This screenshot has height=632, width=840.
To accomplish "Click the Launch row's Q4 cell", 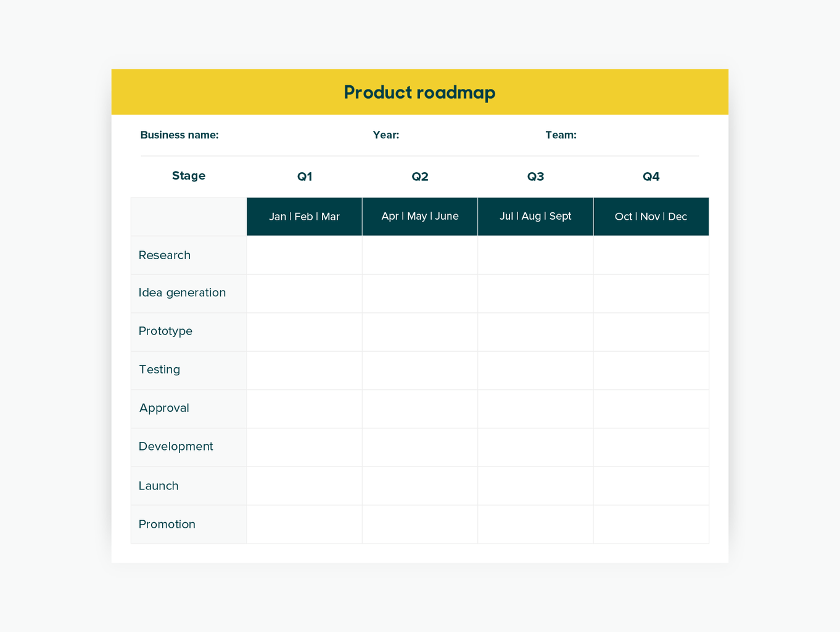I will click(651, 486).
